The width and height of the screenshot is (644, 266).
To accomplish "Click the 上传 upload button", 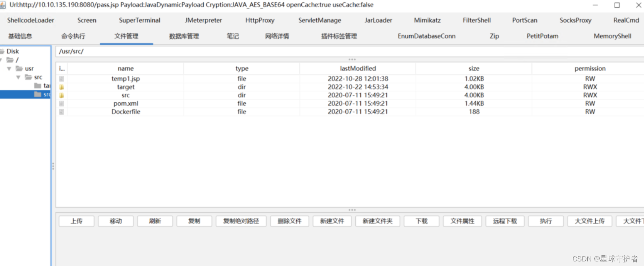I will 77,221.
